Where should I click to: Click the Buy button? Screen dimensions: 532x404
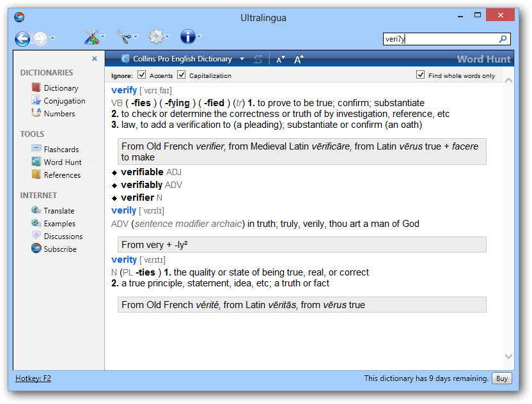click(502, 378)
